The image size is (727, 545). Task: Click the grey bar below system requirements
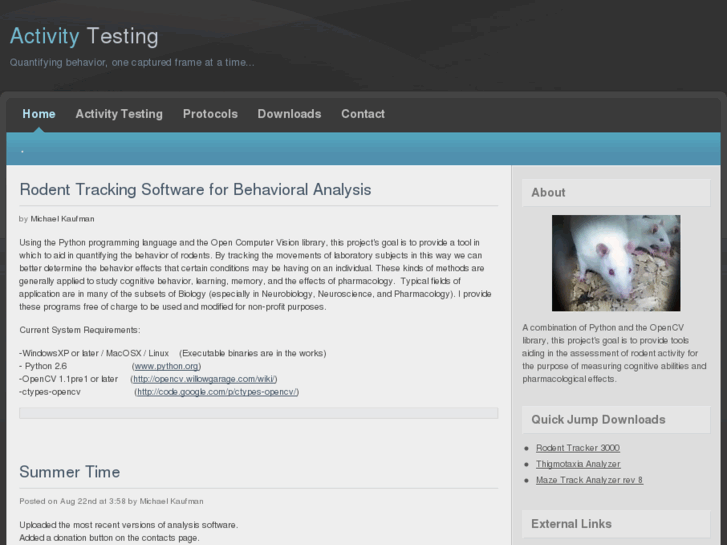(258, 412)
